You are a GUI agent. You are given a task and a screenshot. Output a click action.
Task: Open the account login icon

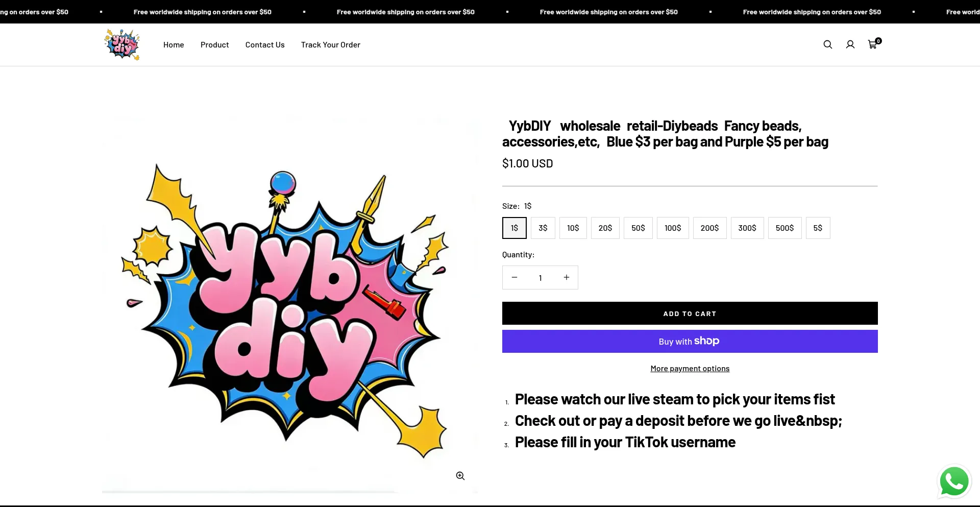tap(850, 44)
